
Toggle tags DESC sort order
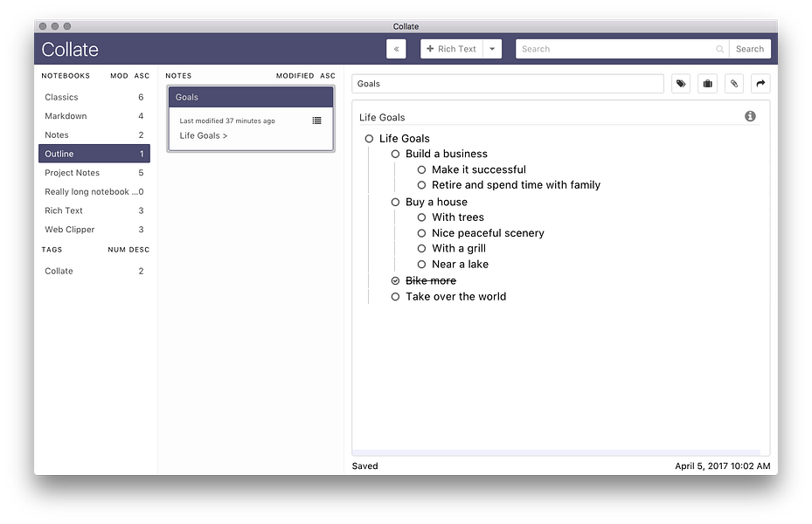(x=139, y=249)
